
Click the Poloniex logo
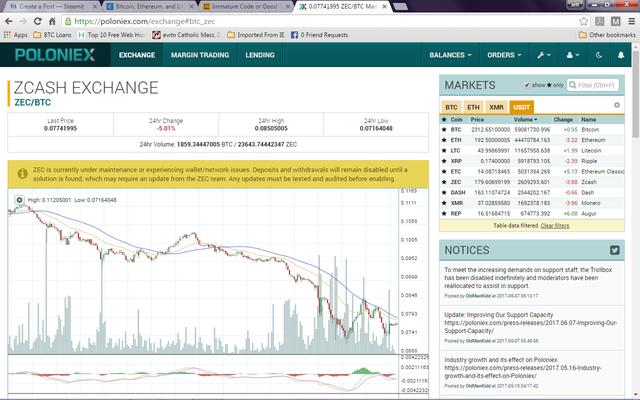click(x=55, y=55)
